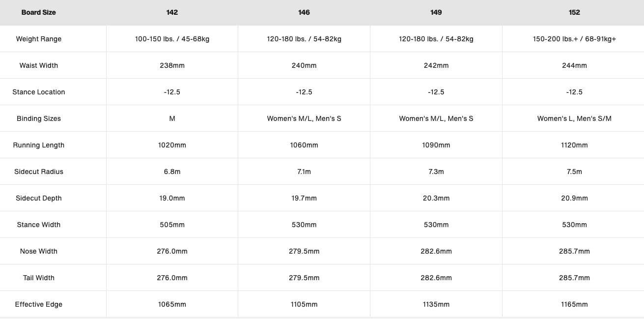644x319 pixels.
Task: Click the Running Length row label
Action: click(x=39, y=145)
